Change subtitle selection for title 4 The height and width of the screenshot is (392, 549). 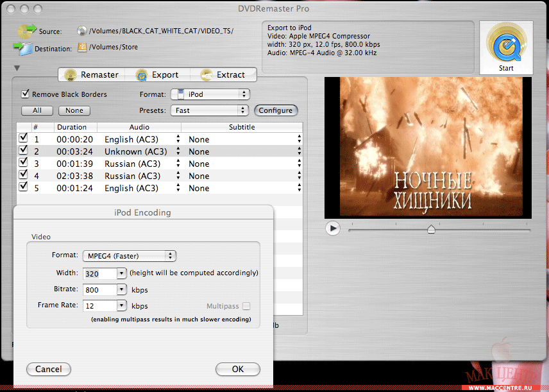point(300,176)
